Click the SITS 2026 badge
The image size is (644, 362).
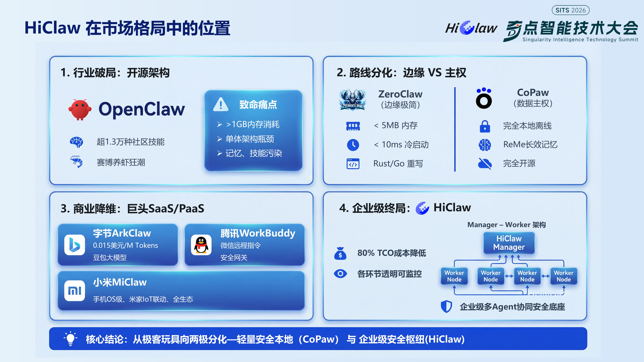pyautogui.click(x=570, y=10)
